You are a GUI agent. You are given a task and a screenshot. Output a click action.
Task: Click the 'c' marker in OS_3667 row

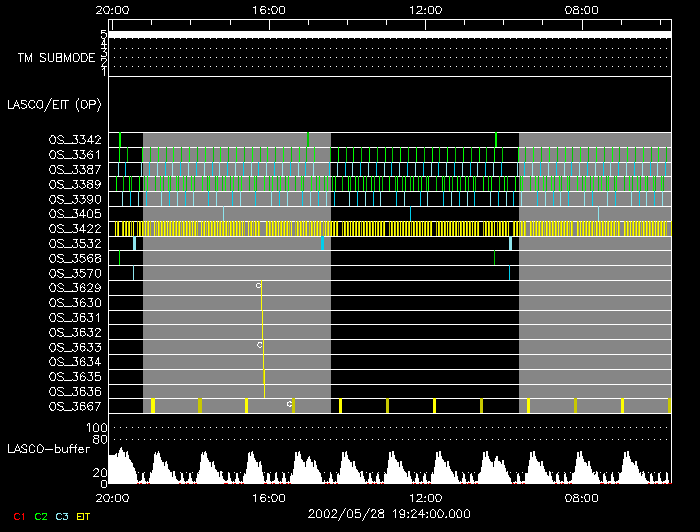289,403
